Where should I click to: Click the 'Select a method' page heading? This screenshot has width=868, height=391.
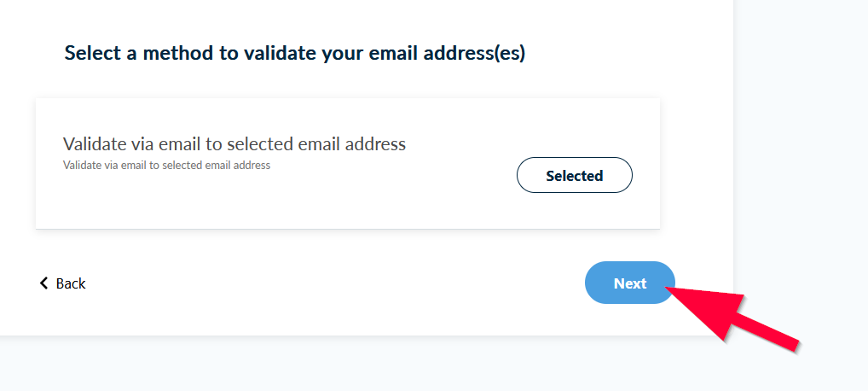point(294,54)
